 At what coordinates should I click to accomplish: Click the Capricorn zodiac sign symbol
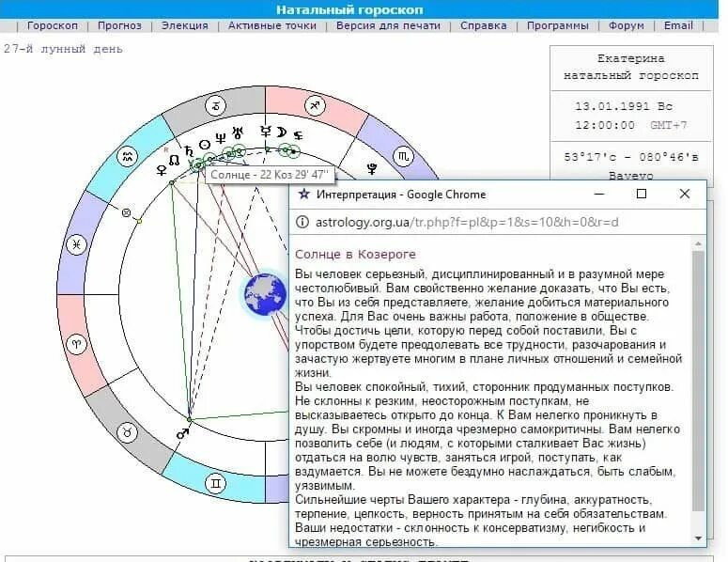tap(216, 106)
